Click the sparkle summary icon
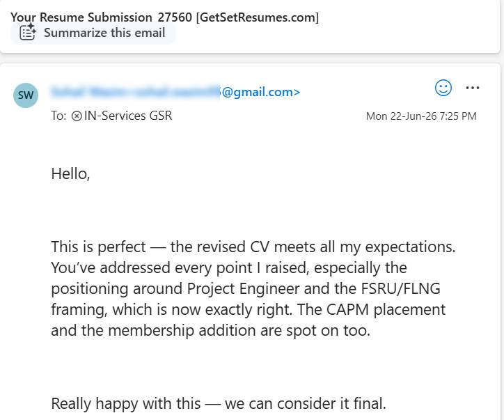Image resolution: width=504 pixels, height=420 pixels. coord(28,31)
